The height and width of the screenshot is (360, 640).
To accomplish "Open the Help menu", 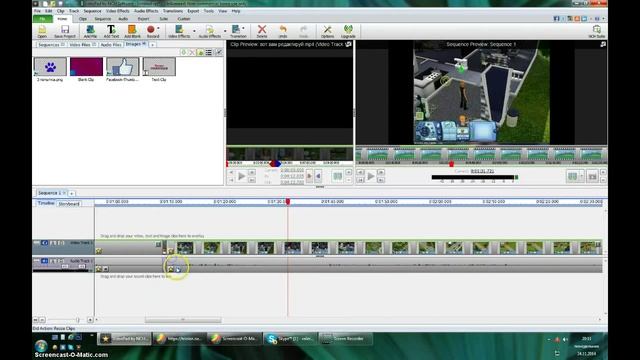I will (x=236, y=11).
